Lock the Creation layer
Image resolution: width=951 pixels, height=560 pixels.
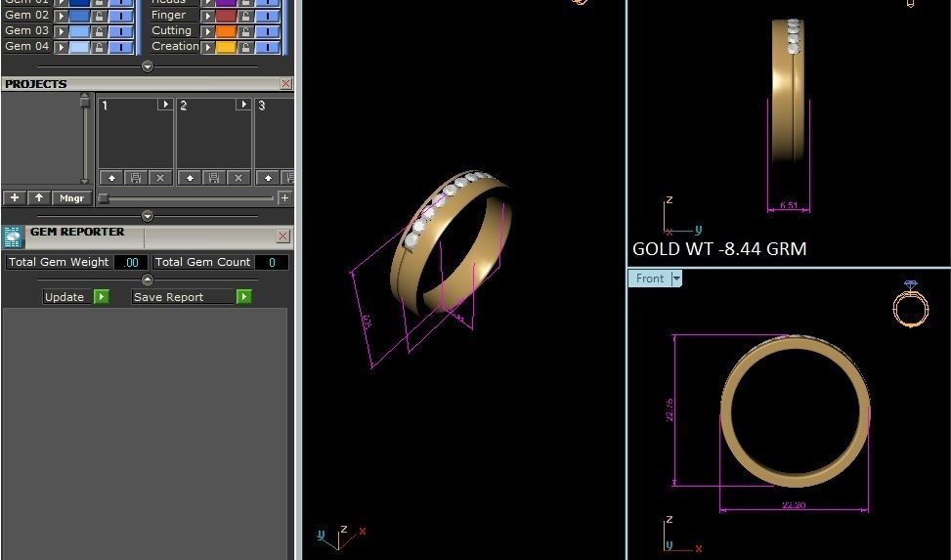[245, 47]
